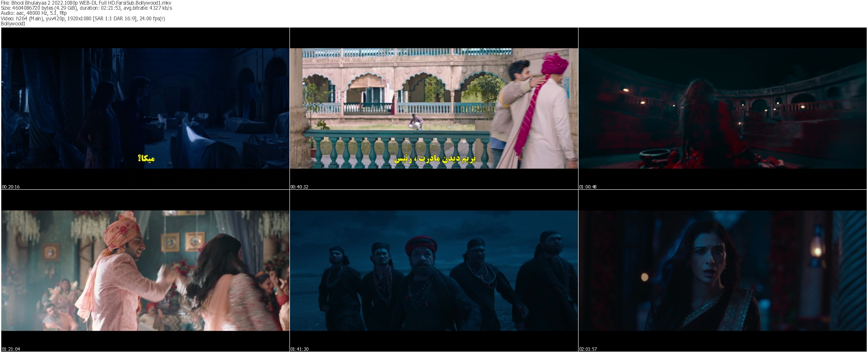Open the thumbnail timestamped 00:20:16

tap(145, 108)
